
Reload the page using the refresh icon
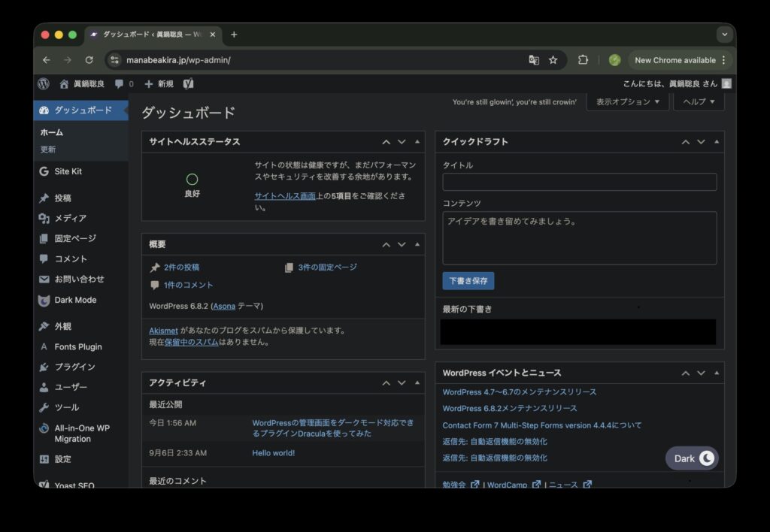(x=89, y=60)
